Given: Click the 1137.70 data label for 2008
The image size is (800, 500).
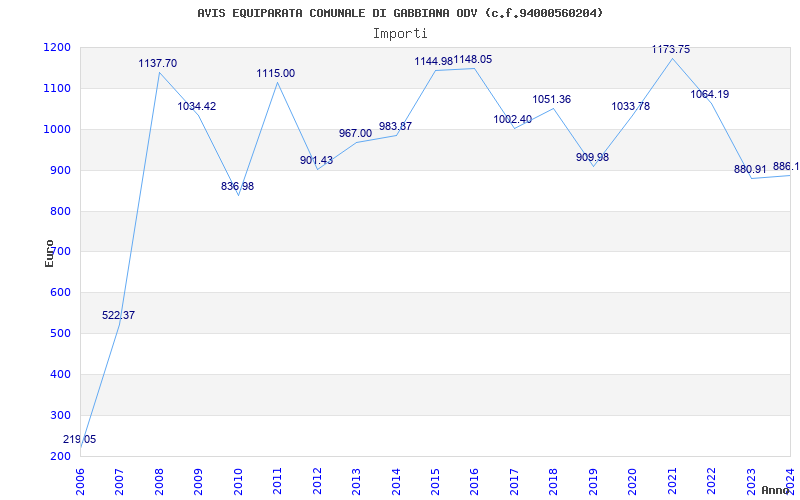Looking at the screenshot, I should tap(157, 63).
